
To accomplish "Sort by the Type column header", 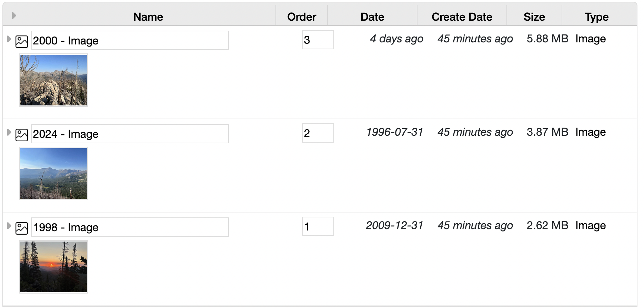I will [x=596, y=17].
